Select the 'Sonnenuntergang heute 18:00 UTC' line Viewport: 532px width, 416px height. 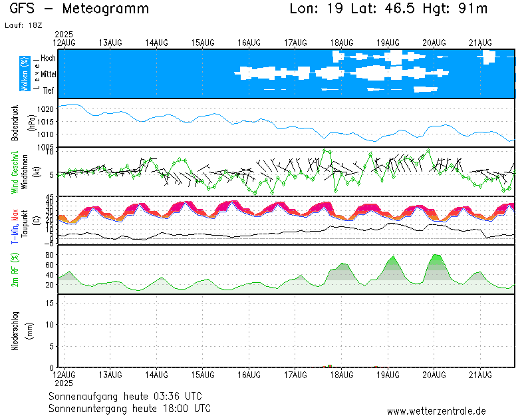tap(130, 408)
